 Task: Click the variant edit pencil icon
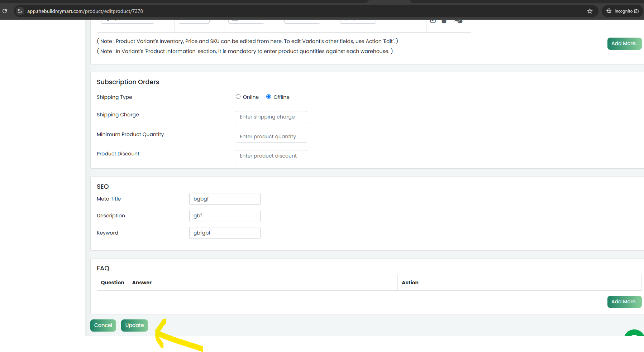433,21
